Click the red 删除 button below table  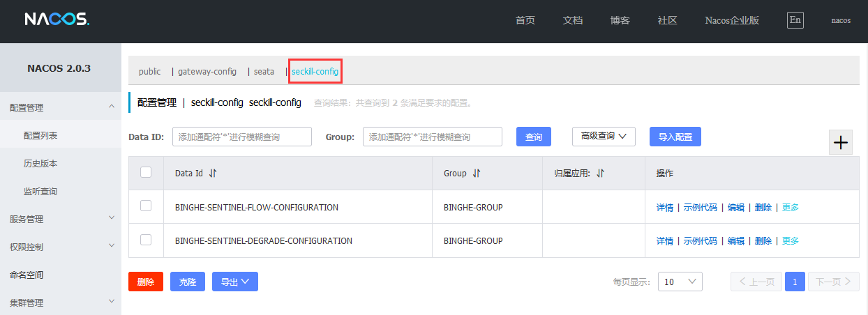pyautogui.click(x=145, y=282)
